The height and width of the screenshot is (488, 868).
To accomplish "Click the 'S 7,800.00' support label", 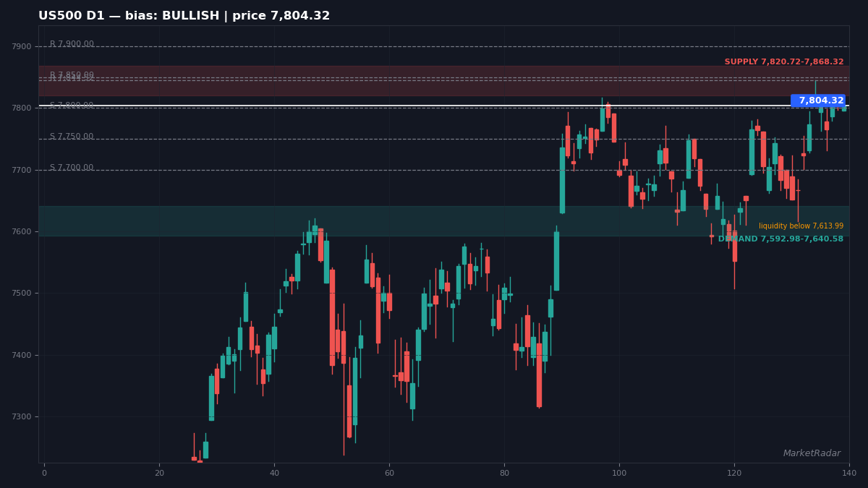I will (72, 106).
